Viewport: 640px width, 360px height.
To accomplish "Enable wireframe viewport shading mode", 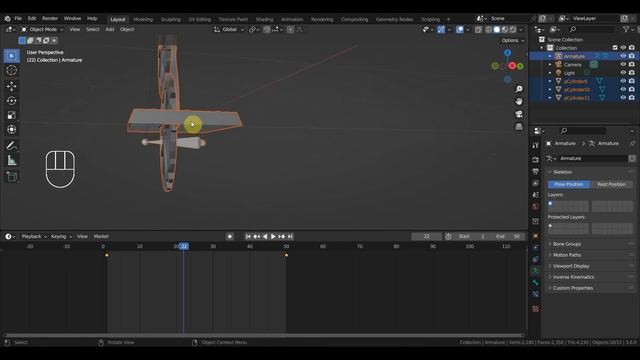I will coord(488,29).
